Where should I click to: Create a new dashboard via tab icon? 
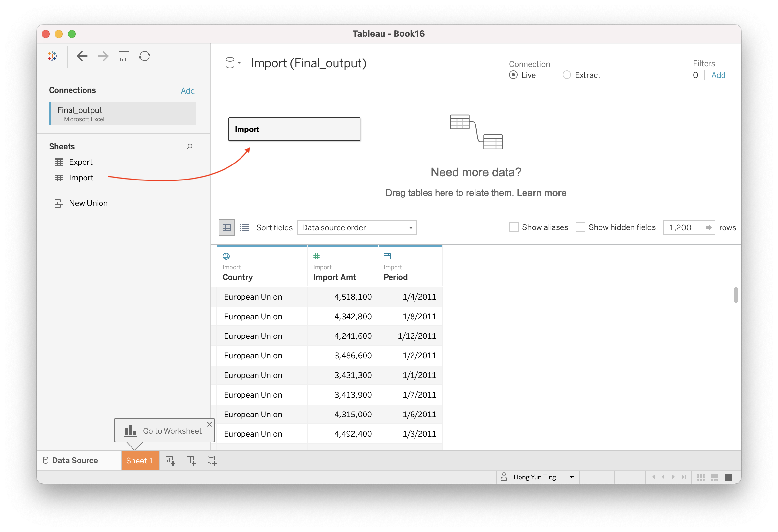191,461
